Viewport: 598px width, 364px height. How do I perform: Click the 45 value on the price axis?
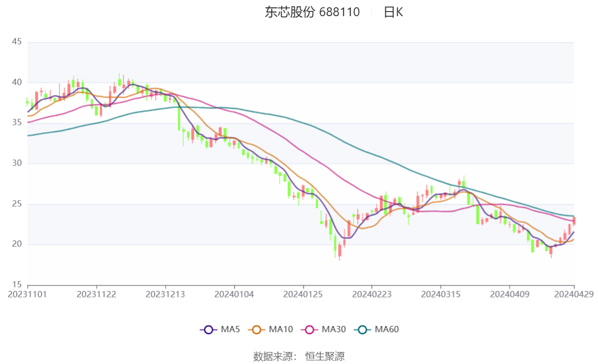tap(16, 42)
